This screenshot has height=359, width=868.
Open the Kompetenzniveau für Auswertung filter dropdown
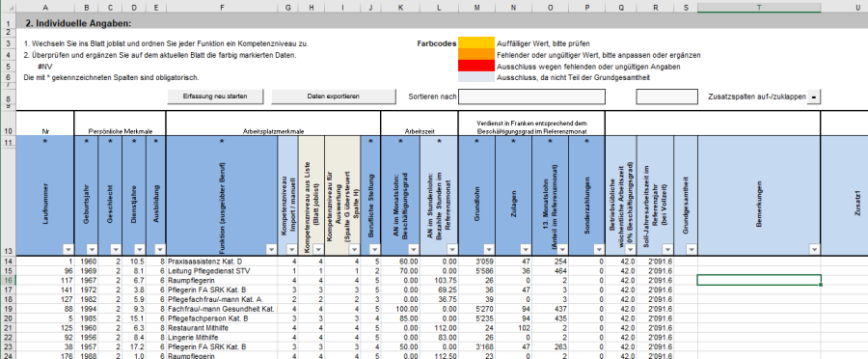pos(354,249)
